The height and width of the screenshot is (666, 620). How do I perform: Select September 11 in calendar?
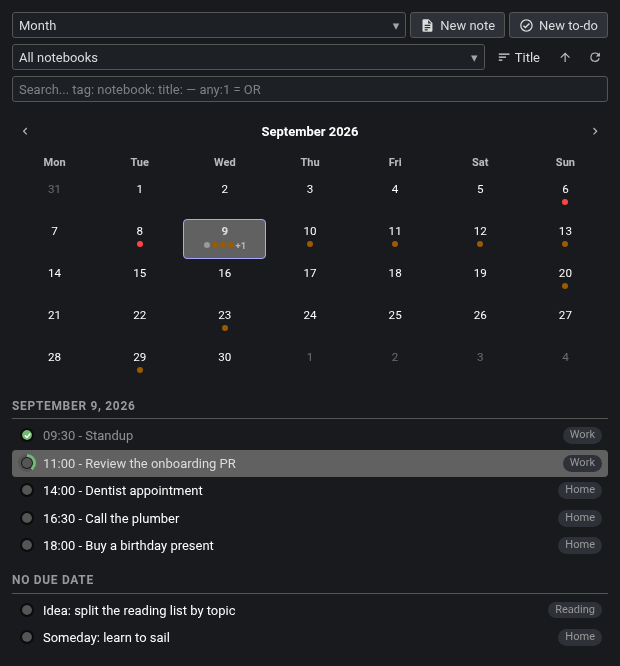point(395,239)
